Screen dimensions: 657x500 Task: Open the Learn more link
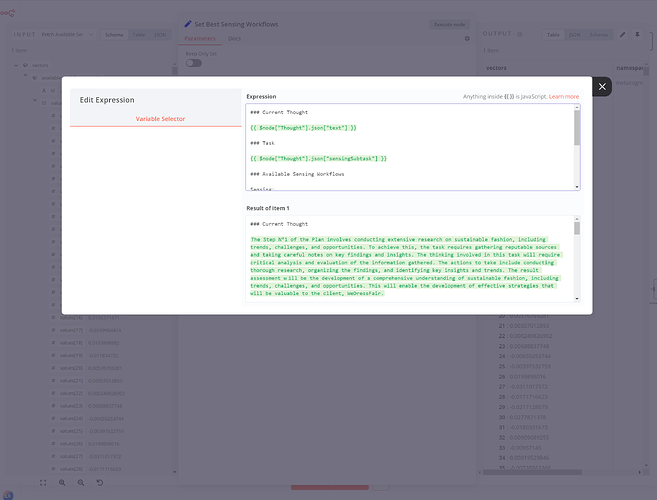point(563,97)
